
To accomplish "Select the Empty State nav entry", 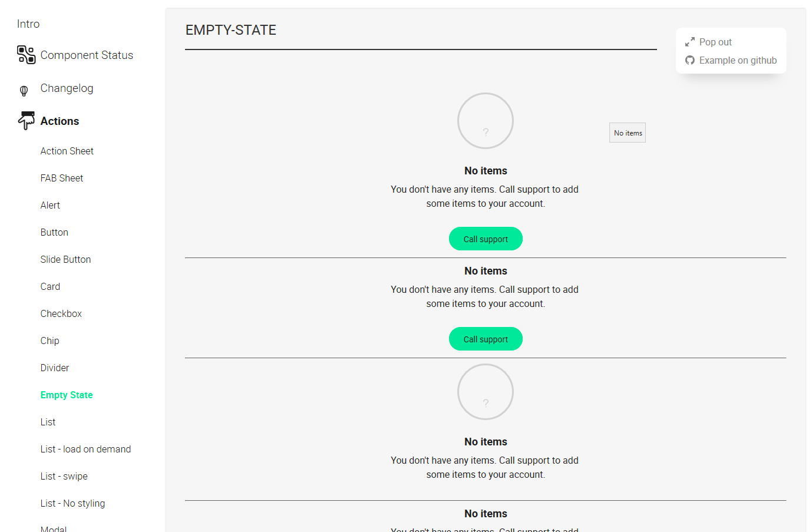I will [x=66, y=395].
